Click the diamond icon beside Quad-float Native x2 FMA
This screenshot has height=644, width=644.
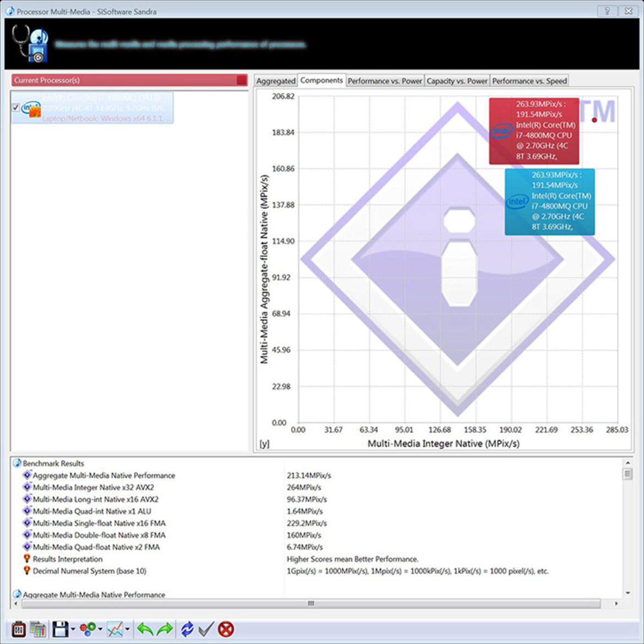pos(27,547)
